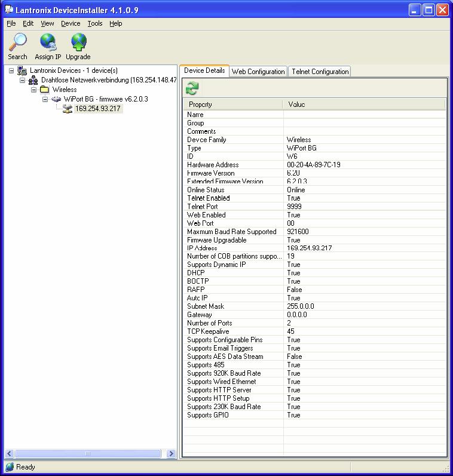This screenshot has width=453, height=476.
Task: Click the Name property row
Action: pyautogui.click(x=314, y=115)
